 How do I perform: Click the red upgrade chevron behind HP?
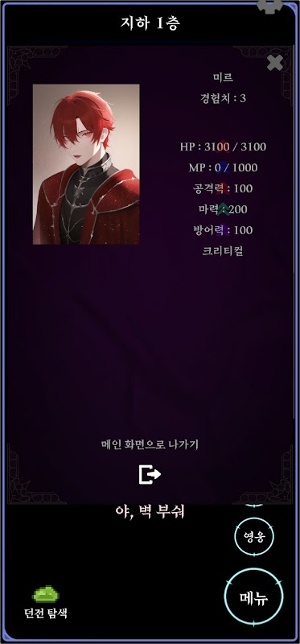tap(223, 146)
